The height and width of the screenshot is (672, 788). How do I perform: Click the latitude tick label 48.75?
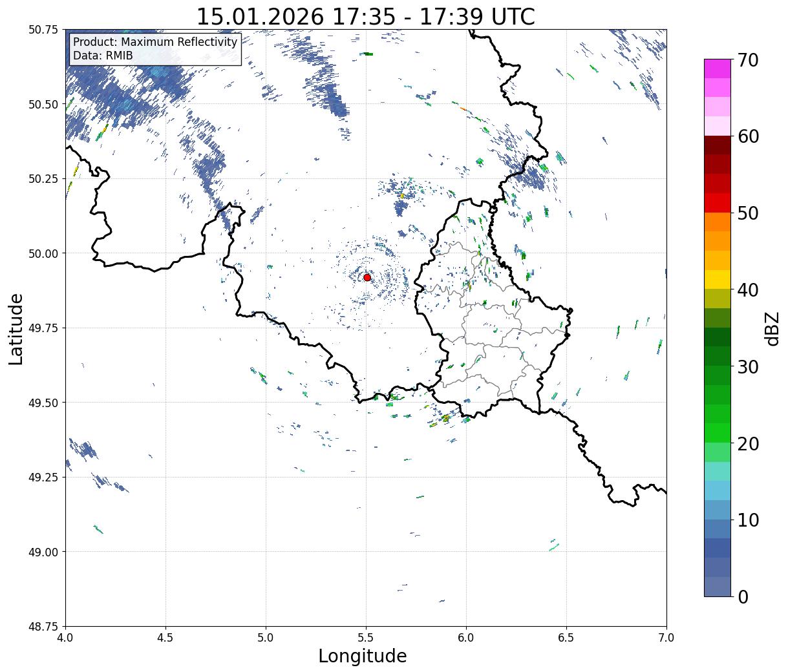click(43, 626)
